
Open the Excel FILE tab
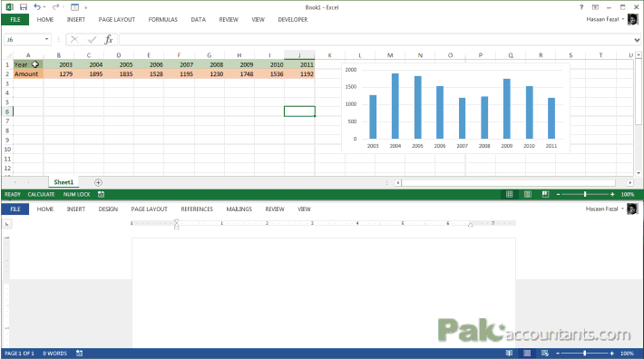click(15, 20)
